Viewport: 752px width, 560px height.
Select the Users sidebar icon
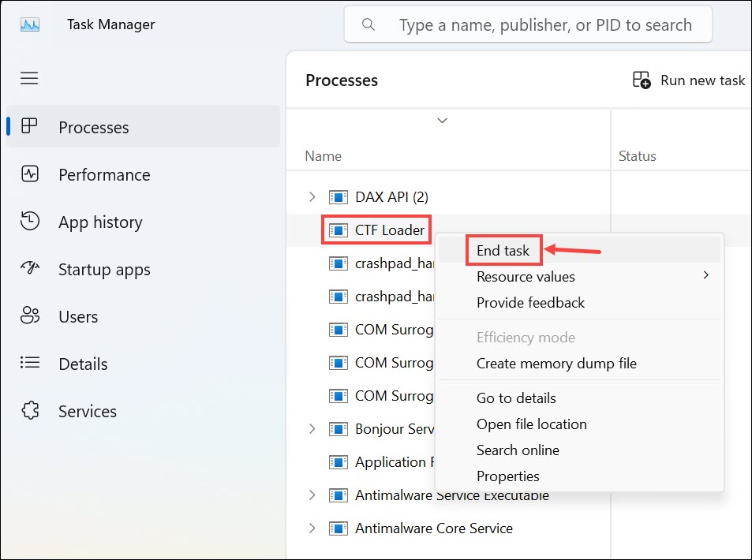(29, 316)
